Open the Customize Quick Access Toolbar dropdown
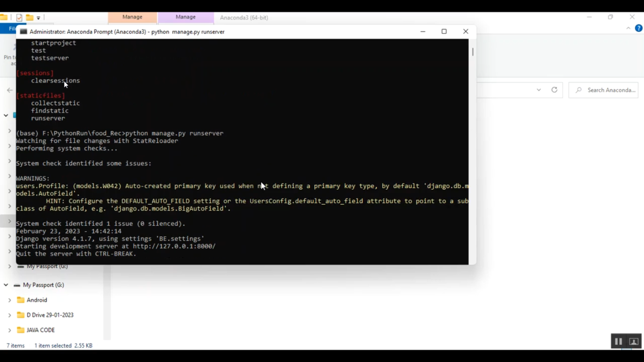This screenshot has width=644, height=362. [x=39, y=18]
